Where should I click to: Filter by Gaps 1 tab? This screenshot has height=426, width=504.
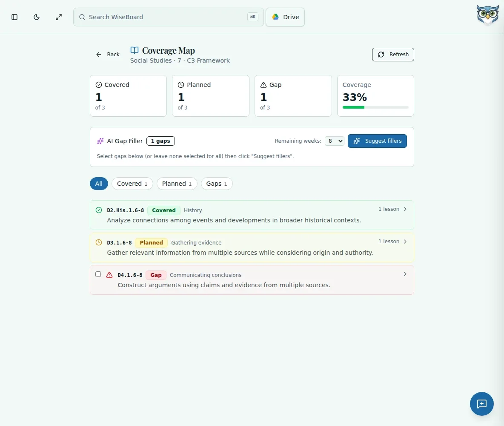click(x=217, y=184)
